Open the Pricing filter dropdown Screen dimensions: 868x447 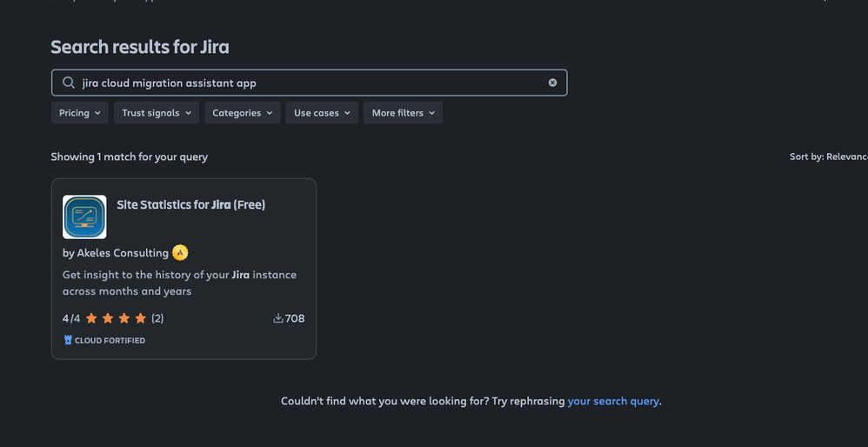(x=80, y=113)
